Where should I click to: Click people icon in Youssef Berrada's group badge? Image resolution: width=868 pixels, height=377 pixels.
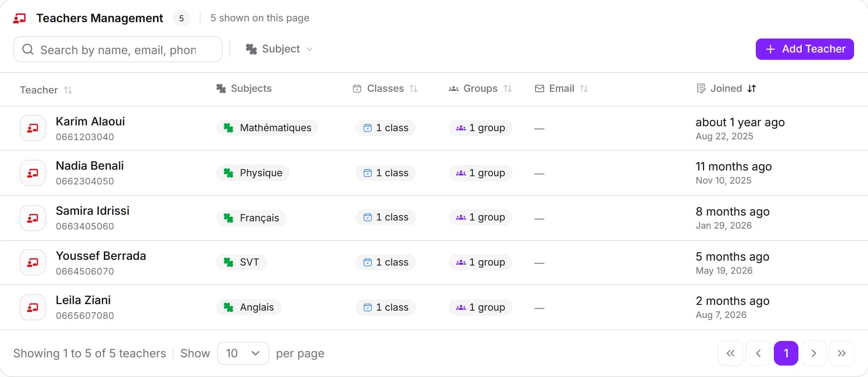[461, 262]
